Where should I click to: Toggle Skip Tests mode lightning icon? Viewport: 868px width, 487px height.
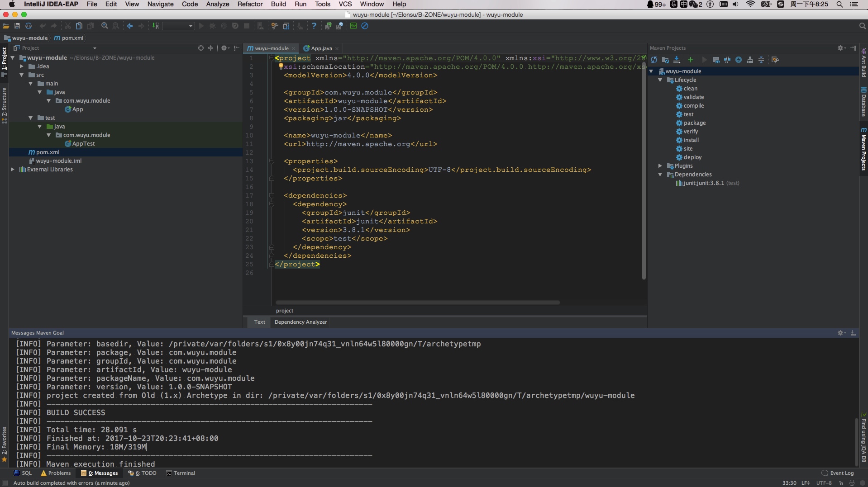tap(739, 60)
